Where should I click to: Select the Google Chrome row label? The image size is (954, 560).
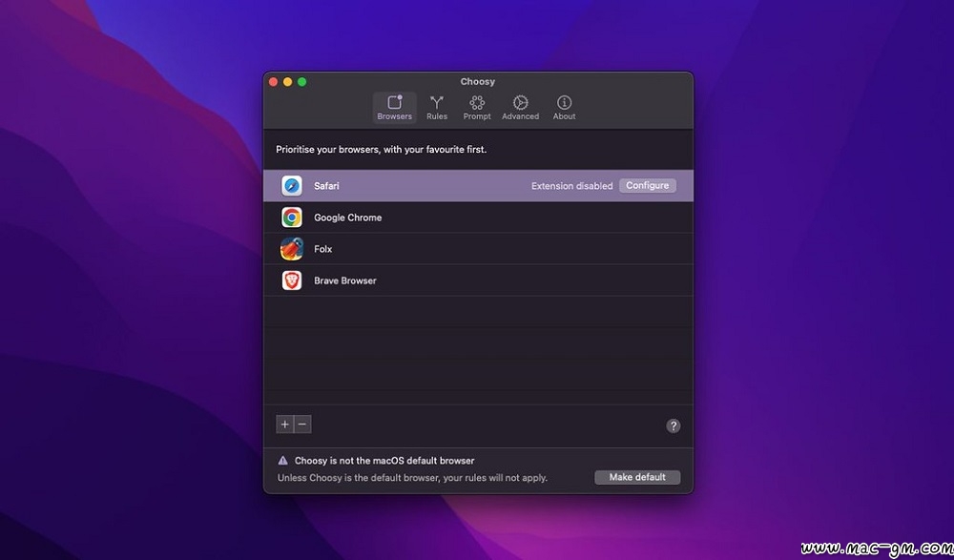(x=348, y=218)
